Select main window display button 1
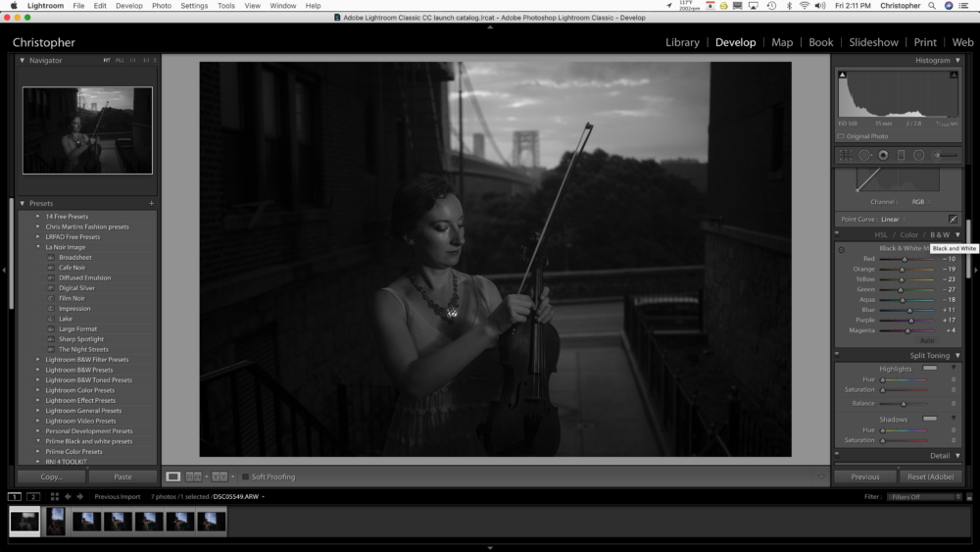This screenshot has width=980, height=552. pyautogui.click(x=15, y=497)
